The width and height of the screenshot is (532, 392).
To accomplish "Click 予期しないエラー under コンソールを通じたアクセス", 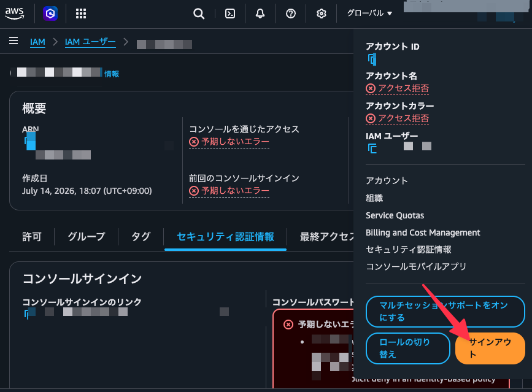I will [x=235, y=142].
